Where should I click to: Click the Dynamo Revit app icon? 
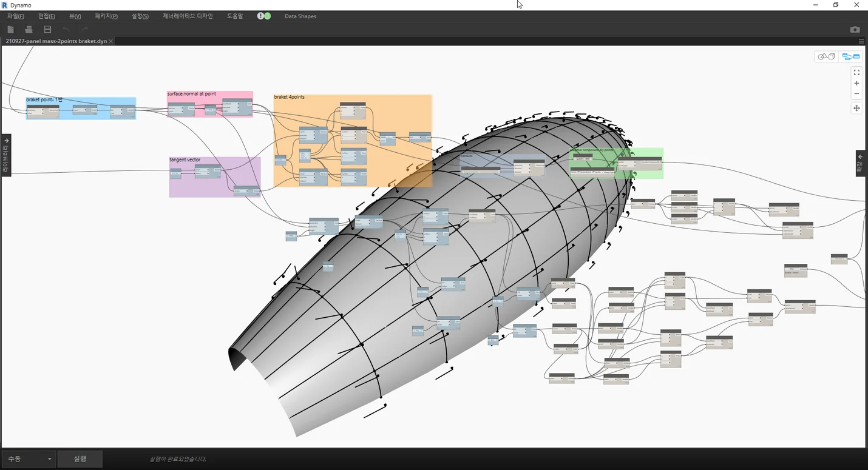(x=5, y=5)
